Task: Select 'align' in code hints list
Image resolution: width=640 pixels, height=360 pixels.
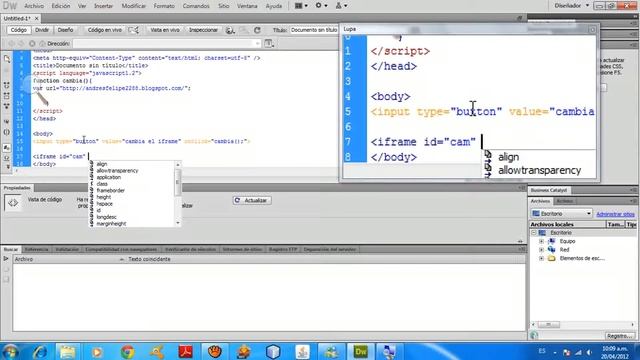Action: (x=102, y=164)
